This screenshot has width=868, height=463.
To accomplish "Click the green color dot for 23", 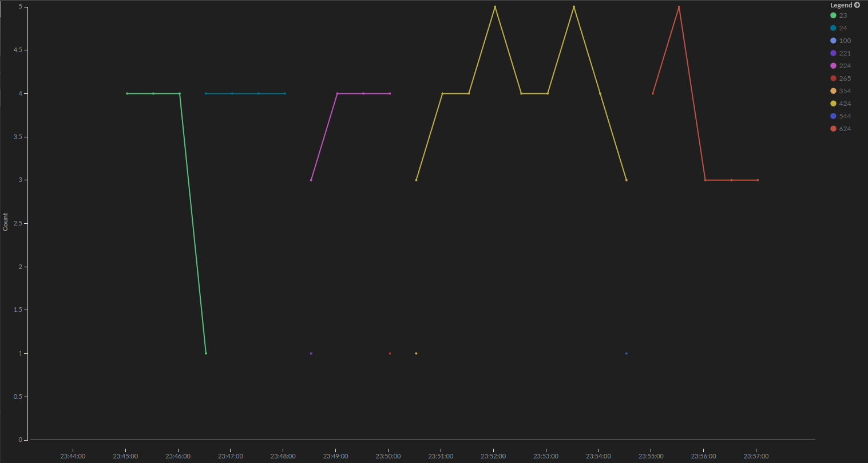I will (833, 15).
